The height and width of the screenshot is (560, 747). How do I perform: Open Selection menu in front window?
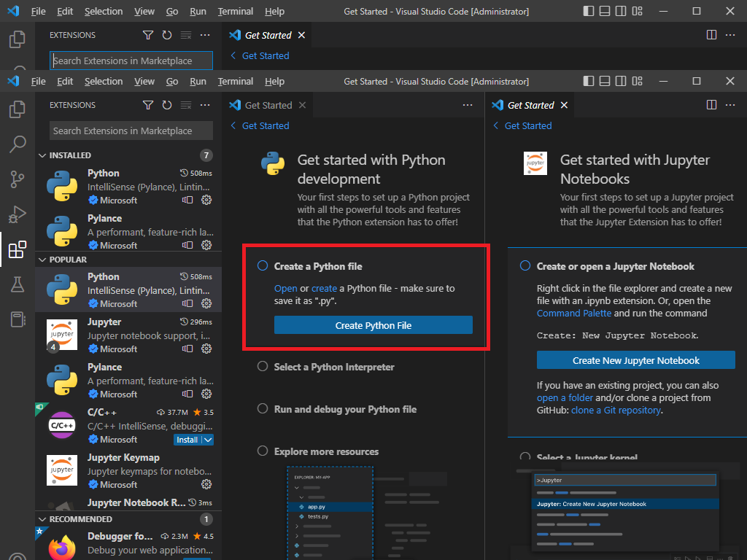(104, 82)
